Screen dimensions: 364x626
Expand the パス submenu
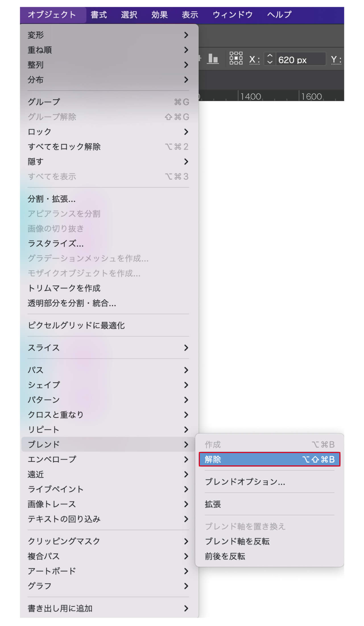click(x=108, y=370)
